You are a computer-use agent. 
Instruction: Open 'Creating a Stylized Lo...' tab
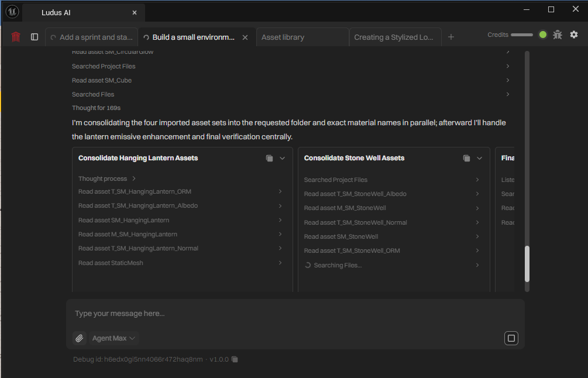(396, 37)
